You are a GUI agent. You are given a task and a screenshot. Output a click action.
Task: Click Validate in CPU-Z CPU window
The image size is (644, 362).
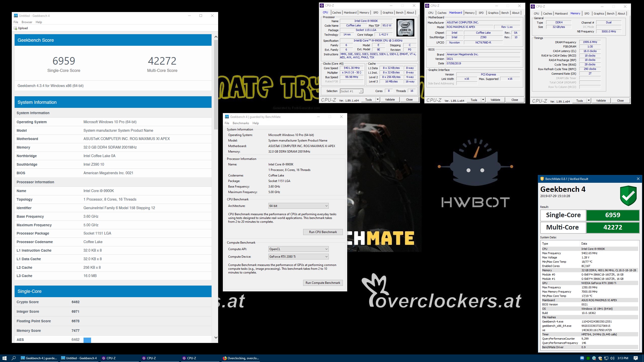click(x=390, y=100)
